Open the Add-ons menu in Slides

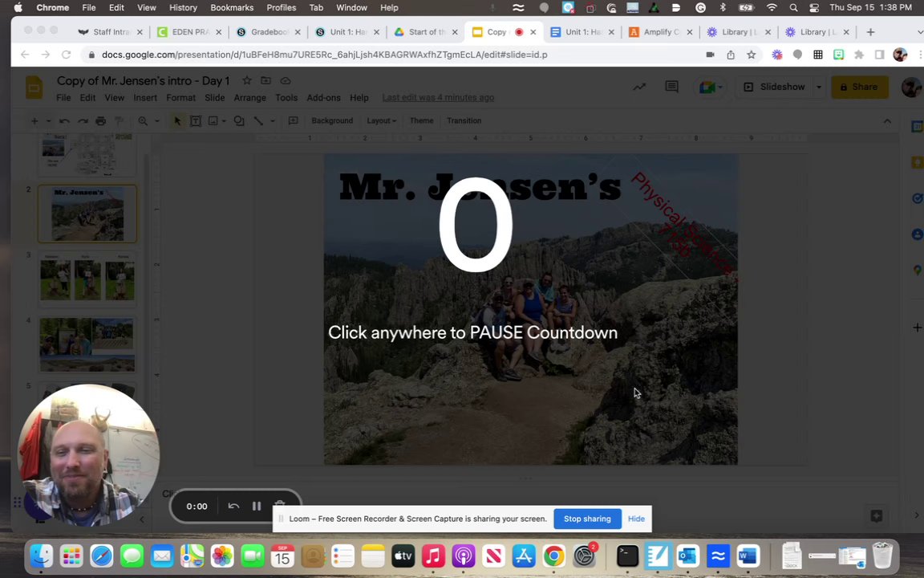click(323, 98)
